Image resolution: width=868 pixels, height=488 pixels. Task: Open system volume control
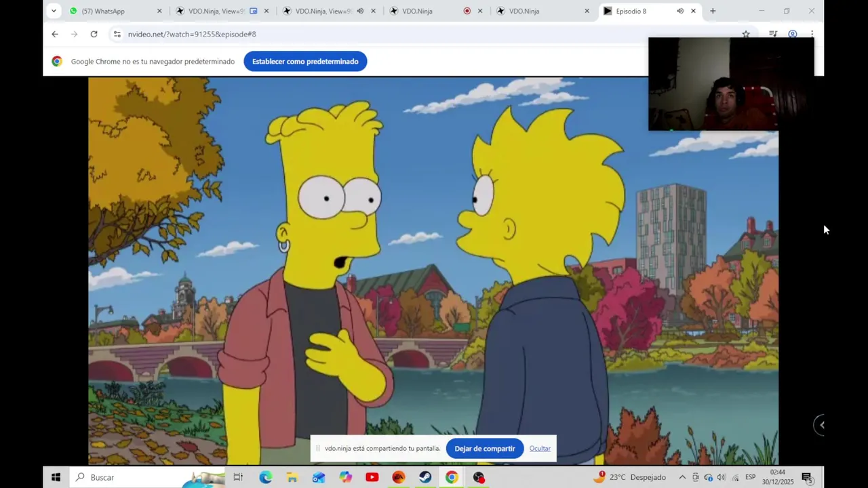[x=722, y=477]
